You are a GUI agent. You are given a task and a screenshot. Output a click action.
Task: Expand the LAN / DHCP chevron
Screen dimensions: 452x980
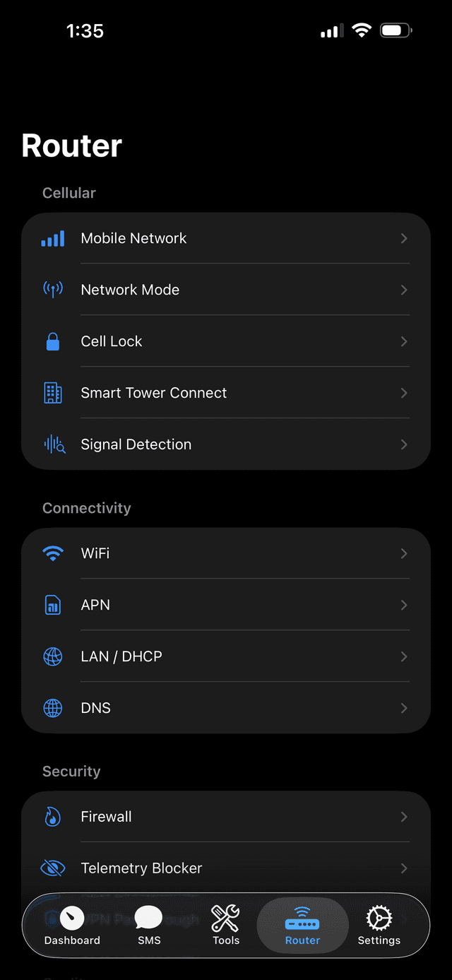click(404, 656)
